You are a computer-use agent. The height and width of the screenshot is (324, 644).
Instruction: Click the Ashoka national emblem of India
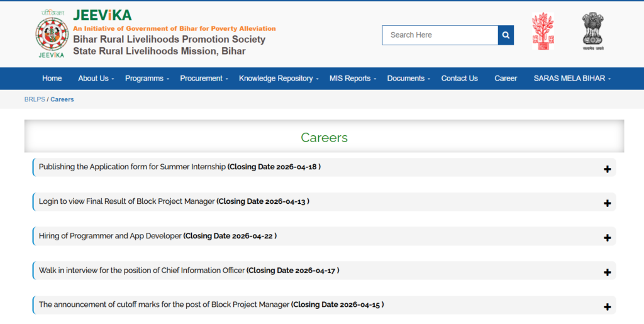[592, 31]
